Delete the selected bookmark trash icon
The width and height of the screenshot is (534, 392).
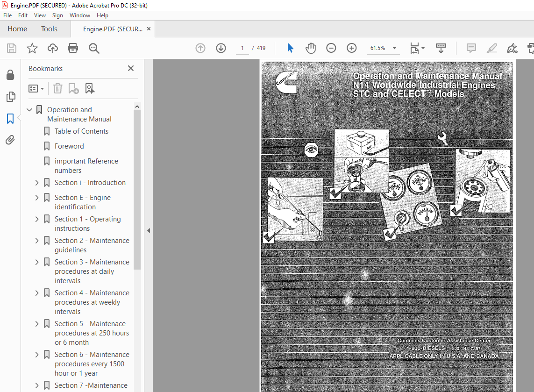coord(57,89)
